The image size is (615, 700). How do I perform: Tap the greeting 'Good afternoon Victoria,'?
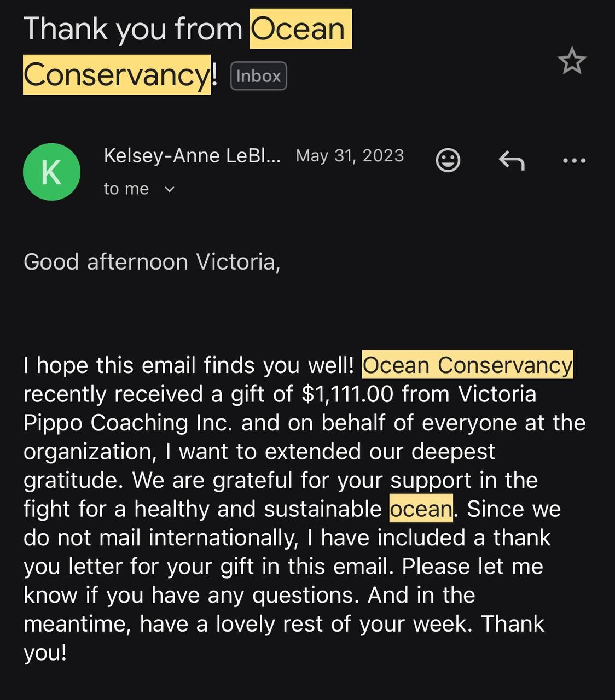point(152,261)
